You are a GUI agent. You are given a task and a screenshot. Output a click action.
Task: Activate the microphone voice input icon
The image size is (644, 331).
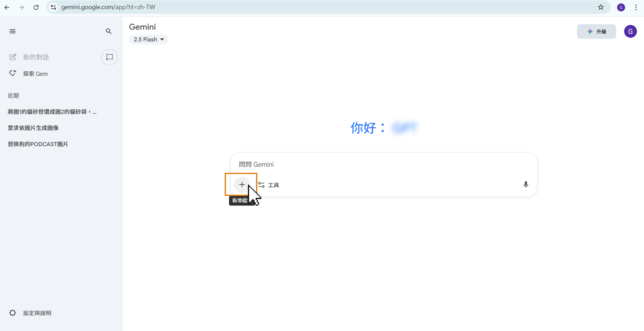pos(525,185)
